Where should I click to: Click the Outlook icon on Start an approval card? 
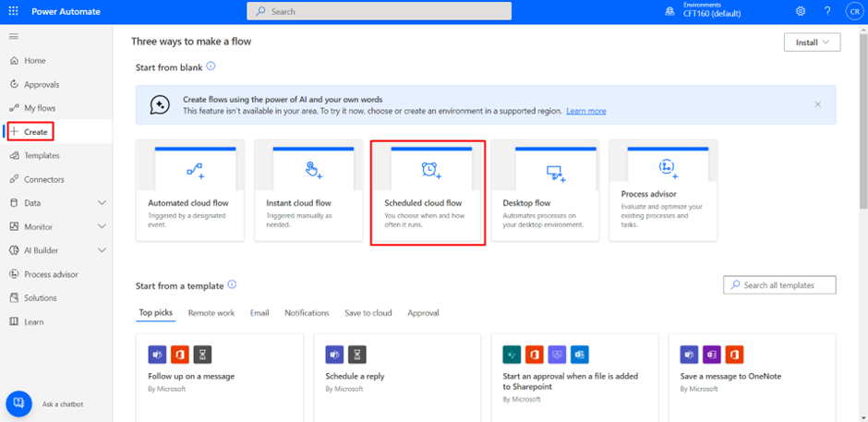580,354
